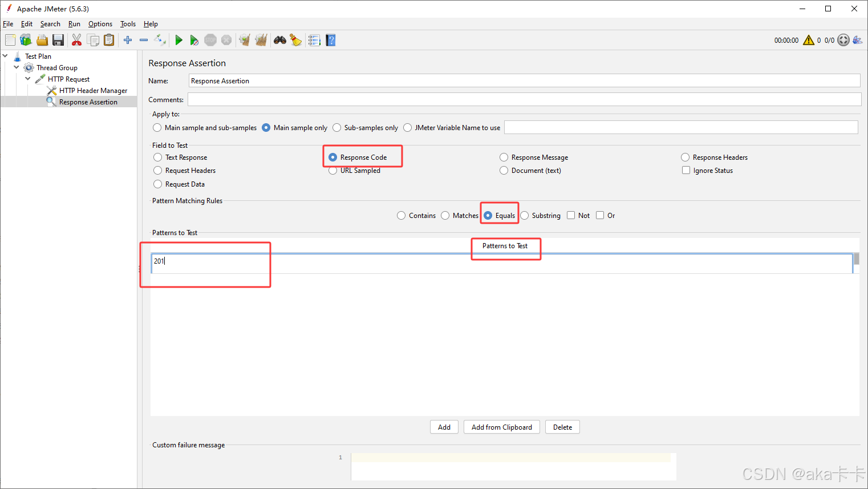Select Response Message radio button
Viewport: 868px width, 489px height.
[504, 157]
